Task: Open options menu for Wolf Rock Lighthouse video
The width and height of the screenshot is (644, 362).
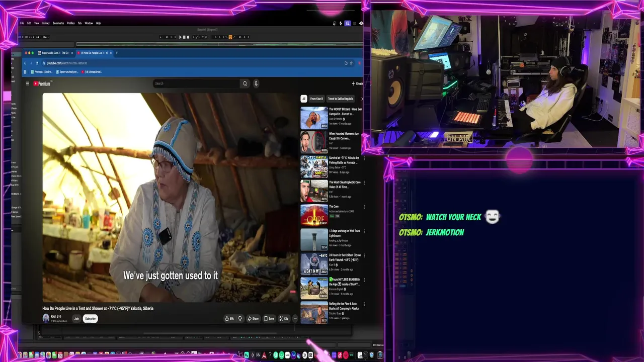Action: [365, 231]
